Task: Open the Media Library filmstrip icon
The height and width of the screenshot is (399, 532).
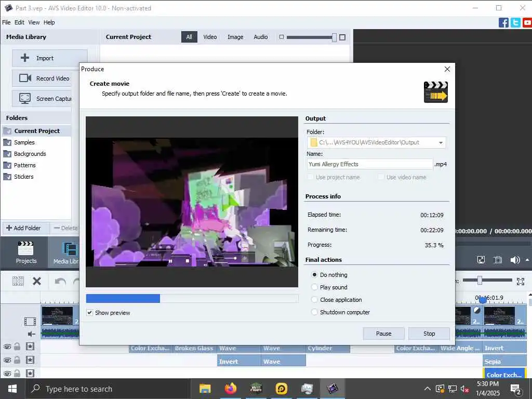Action: point(70,249)
